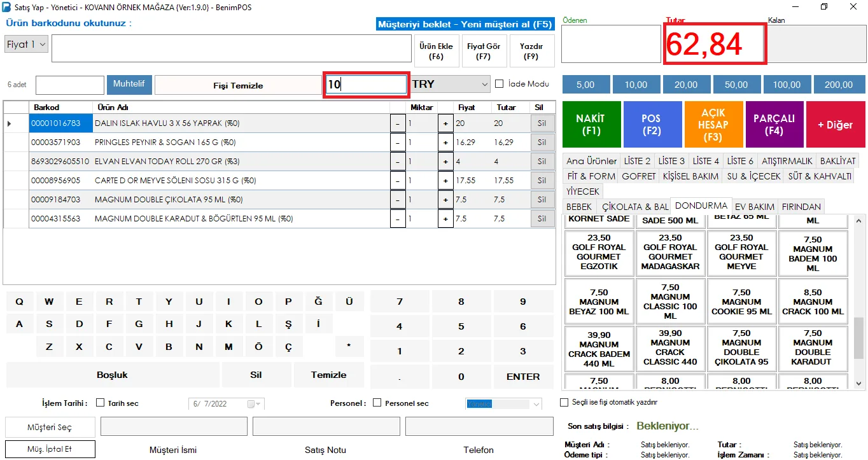Image resolution: width=868 pixels, height=460 pixels.
Task: Tick the Tarih sec checkbox
Action: [x=100, y=403]
